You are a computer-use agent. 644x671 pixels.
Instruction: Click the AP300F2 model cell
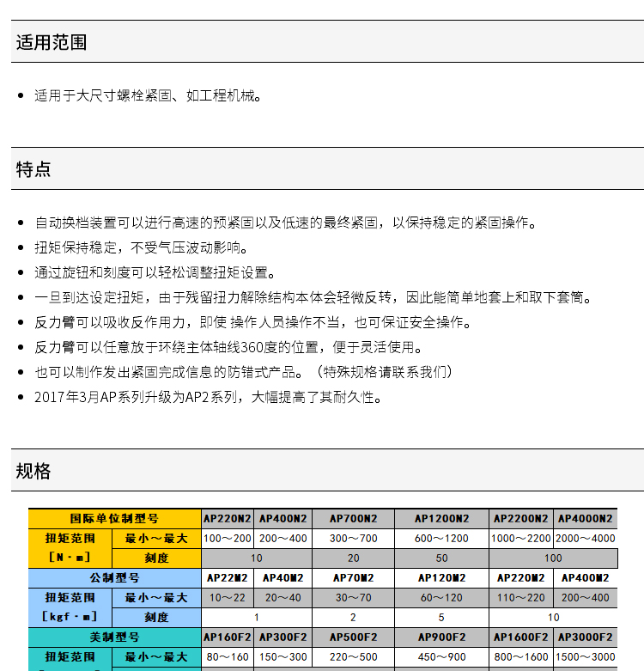283,637
